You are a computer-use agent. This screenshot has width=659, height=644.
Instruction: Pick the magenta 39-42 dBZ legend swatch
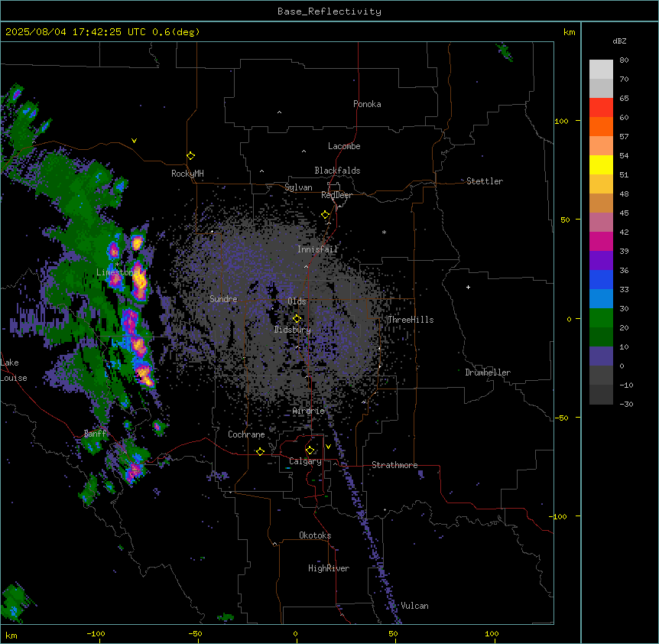click(x=601, y=241)
